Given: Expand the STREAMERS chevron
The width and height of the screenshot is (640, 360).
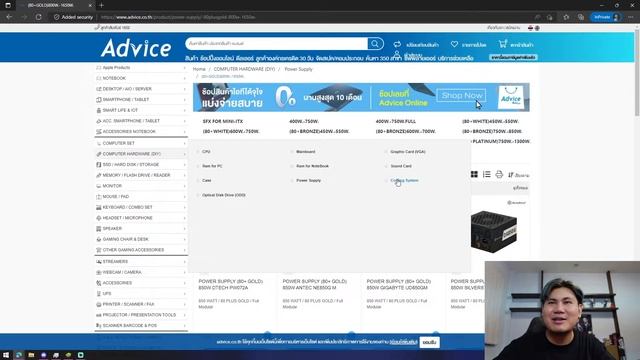Looking at the screenshot, I should [x=184, y=262].
